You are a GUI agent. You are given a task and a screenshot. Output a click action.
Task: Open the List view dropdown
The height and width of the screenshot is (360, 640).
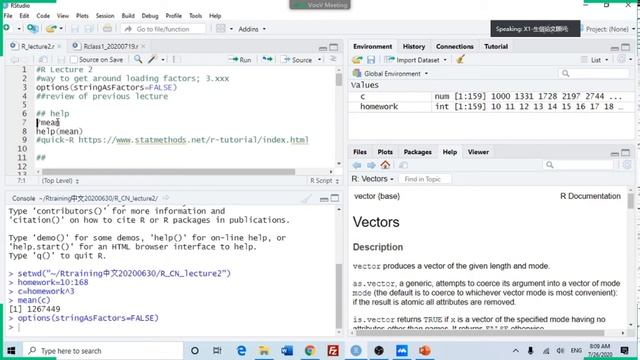pyautogui.click(x=595, y=60)
